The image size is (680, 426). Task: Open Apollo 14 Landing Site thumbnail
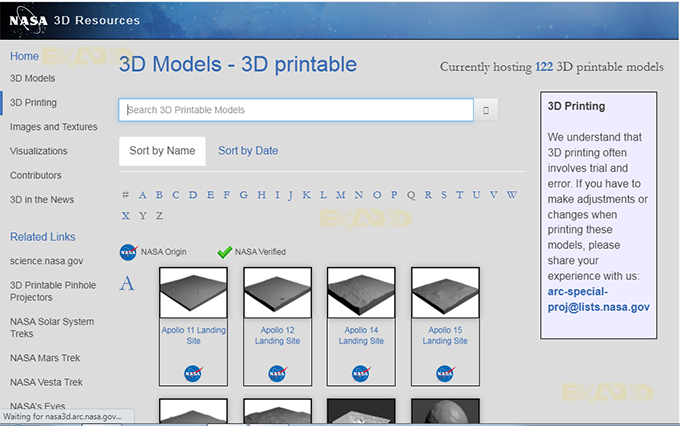[x=361, y=293]
